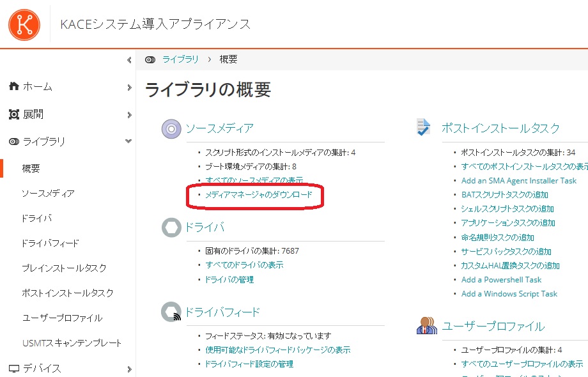
Task: Click the ドライバフィード feed icon
Action: click(x=171, y=312)
